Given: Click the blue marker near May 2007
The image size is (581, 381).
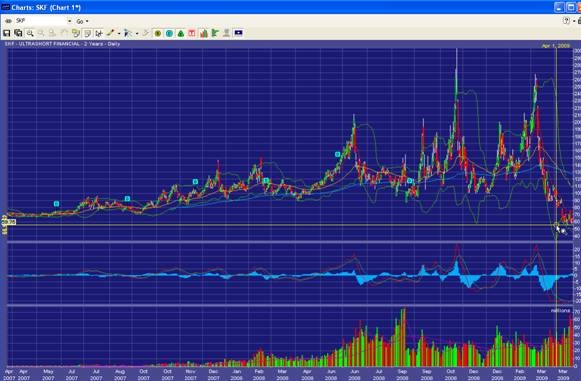Looking at the screenshot, I should [56, 204].
